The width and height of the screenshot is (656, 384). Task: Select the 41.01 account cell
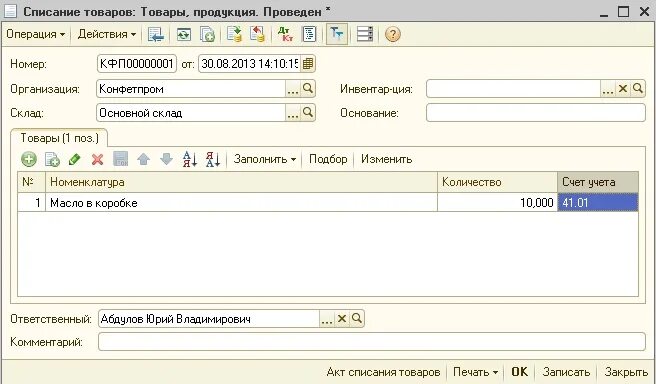point(598,203)
